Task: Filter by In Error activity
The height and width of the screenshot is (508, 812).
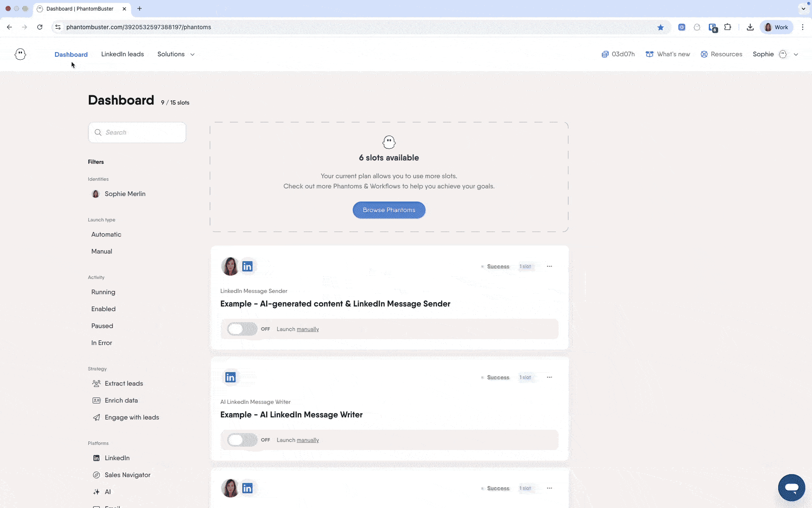Action: tap(101, 343)
